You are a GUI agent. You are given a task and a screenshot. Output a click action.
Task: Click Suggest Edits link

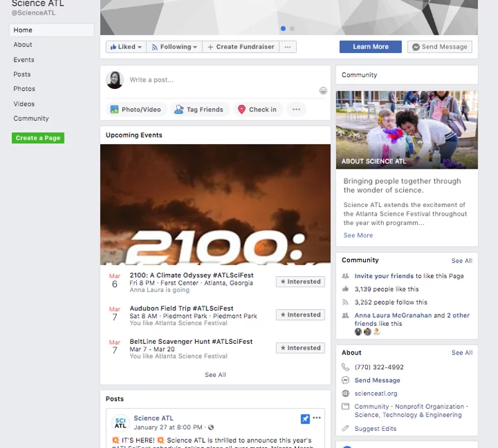coord(375,429)
